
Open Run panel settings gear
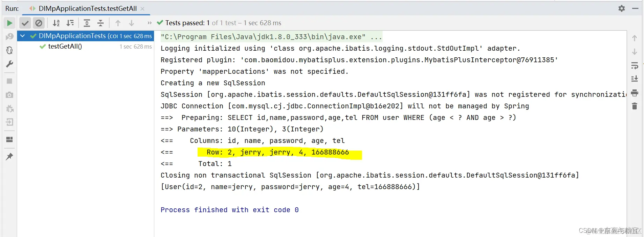pyautogui.click(x=622, y=8)
